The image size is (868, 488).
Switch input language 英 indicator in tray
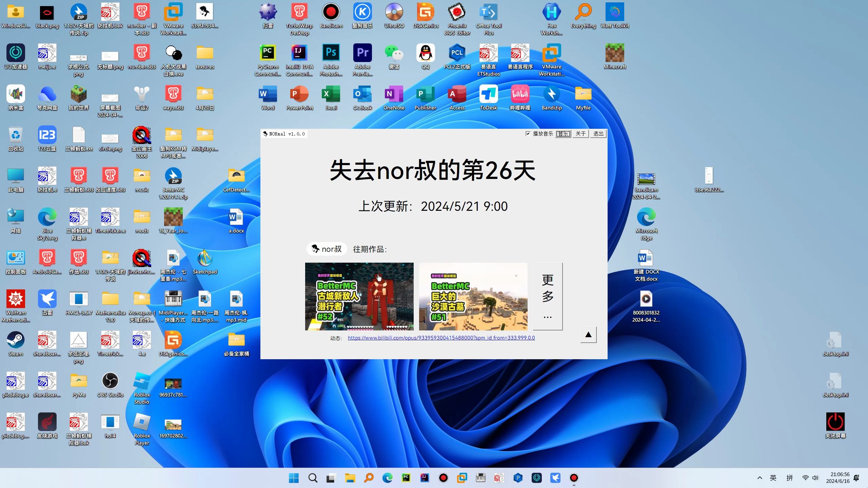click(773, 478)
